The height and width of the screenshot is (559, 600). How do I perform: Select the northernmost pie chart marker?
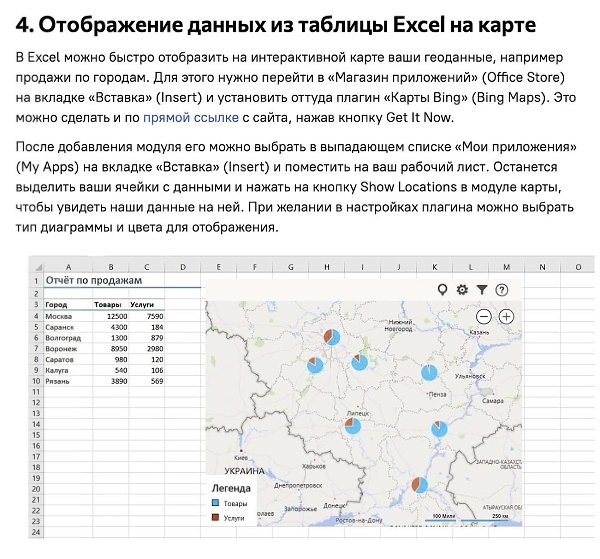[x=332, y=338]
